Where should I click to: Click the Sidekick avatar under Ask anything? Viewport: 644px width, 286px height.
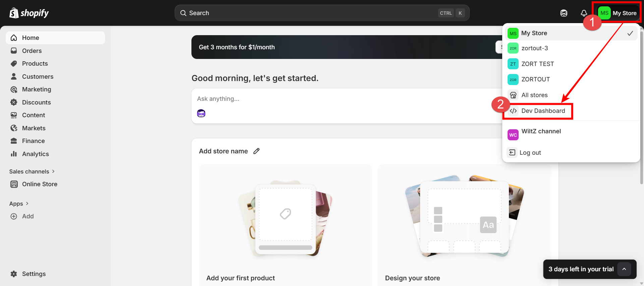[x=201, y=114]
